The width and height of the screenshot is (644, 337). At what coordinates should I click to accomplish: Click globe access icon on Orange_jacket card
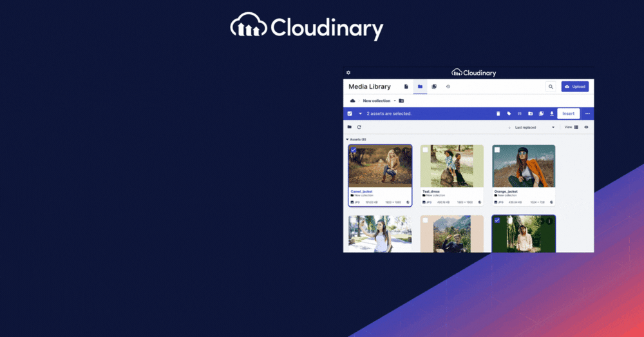552,202
